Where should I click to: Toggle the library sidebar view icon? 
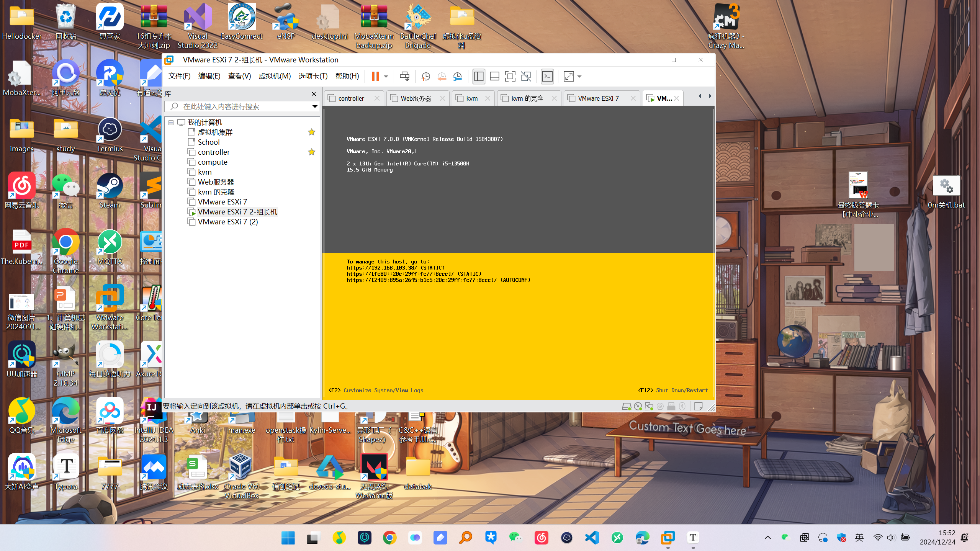pyautogui.click(x=479, y=77)
